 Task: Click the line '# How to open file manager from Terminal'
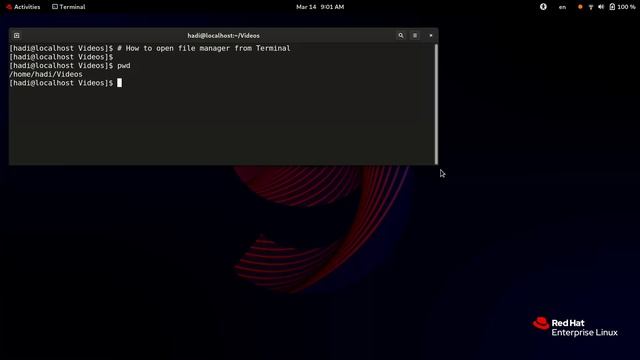click(x=204, y=48)
